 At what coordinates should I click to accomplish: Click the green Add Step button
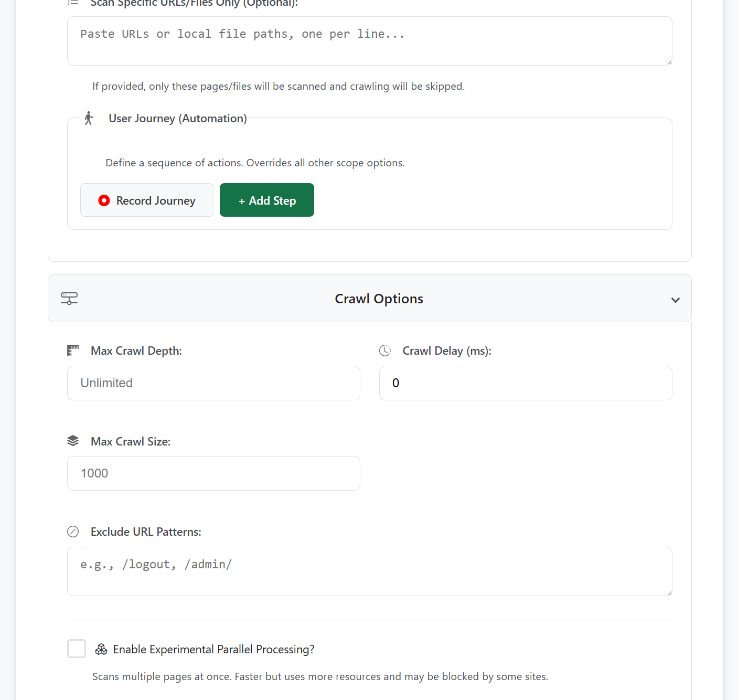click(267, 200)
